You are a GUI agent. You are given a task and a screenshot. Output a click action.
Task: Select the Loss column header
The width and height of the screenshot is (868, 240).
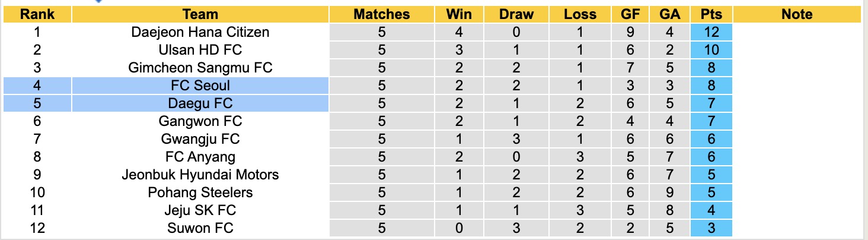coord(580,14)
